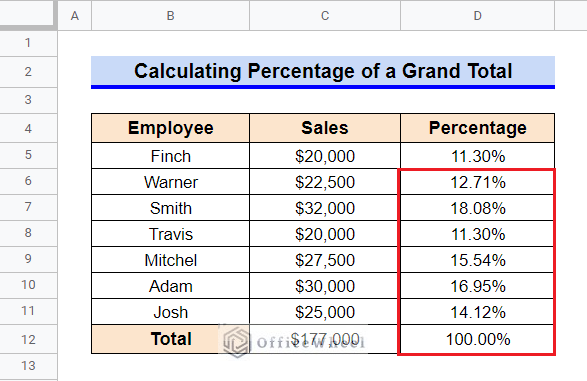The height and width of the screenshot is (381, 587).
Task: Select the Sales header cell
Action: coord(325,128)
